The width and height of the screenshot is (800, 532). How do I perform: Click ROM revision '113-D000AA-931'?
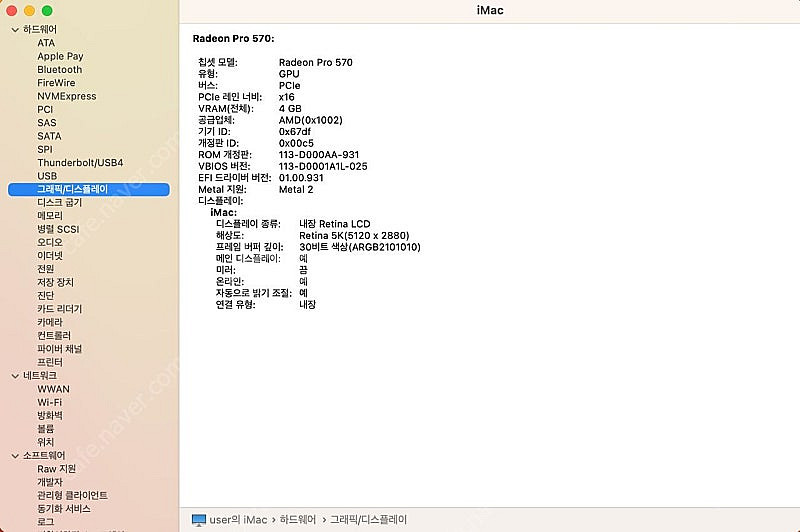[x=318, y=155]
